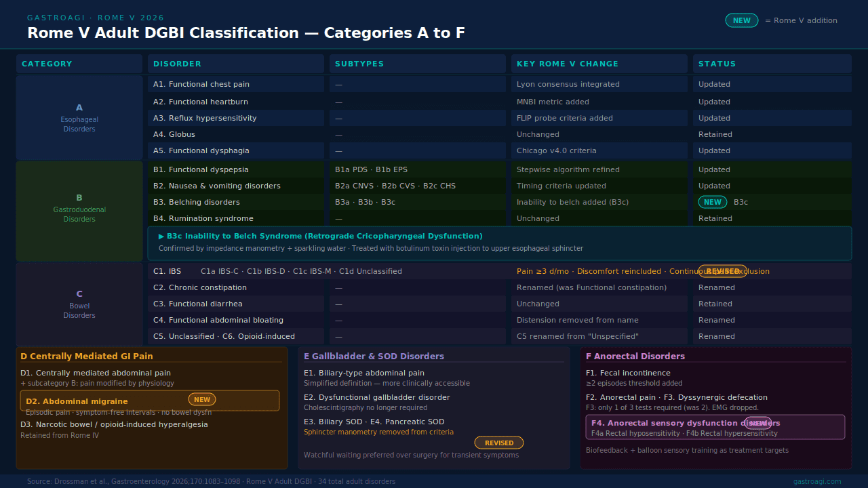The image size is (868, 488).
Task: Select category C Bowel Disorders cell
Action: click(x=79, y=304)
